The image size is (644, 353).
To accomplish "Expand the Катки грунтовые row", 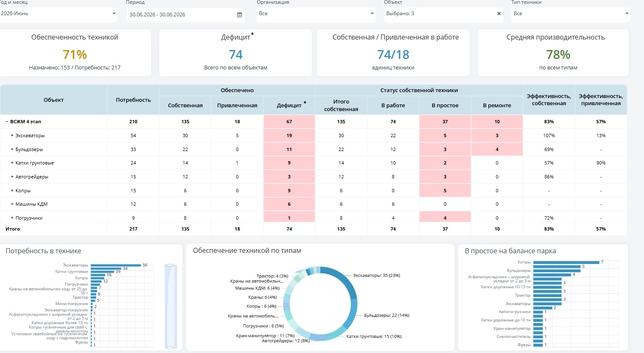I will pos(12,163).
